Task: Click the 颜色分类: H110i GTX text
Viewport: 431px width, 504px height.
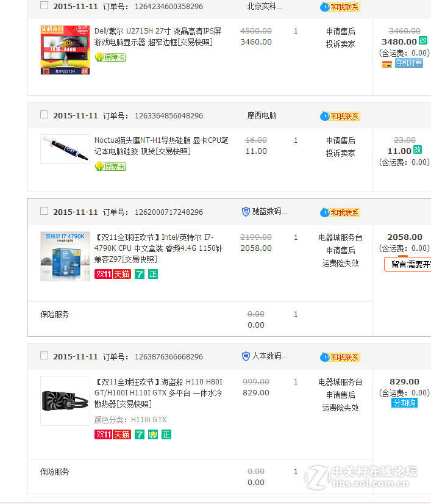Action: pos(130,420)
